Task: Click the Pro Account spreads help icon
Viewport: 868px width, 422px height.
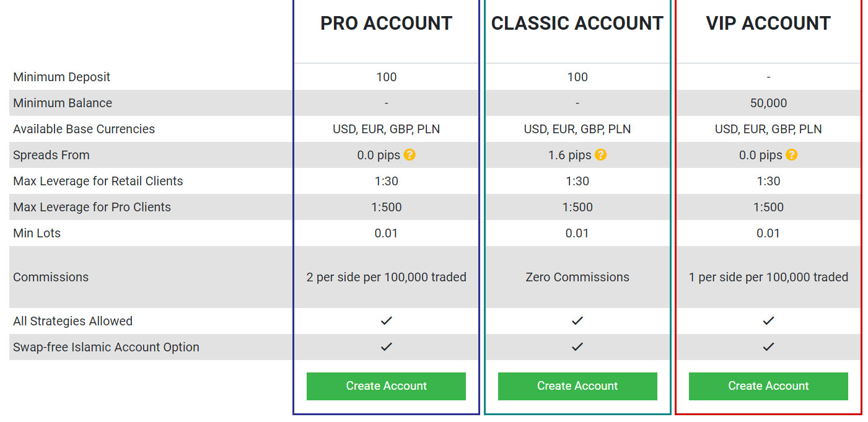Action: (x=410, y=155)
